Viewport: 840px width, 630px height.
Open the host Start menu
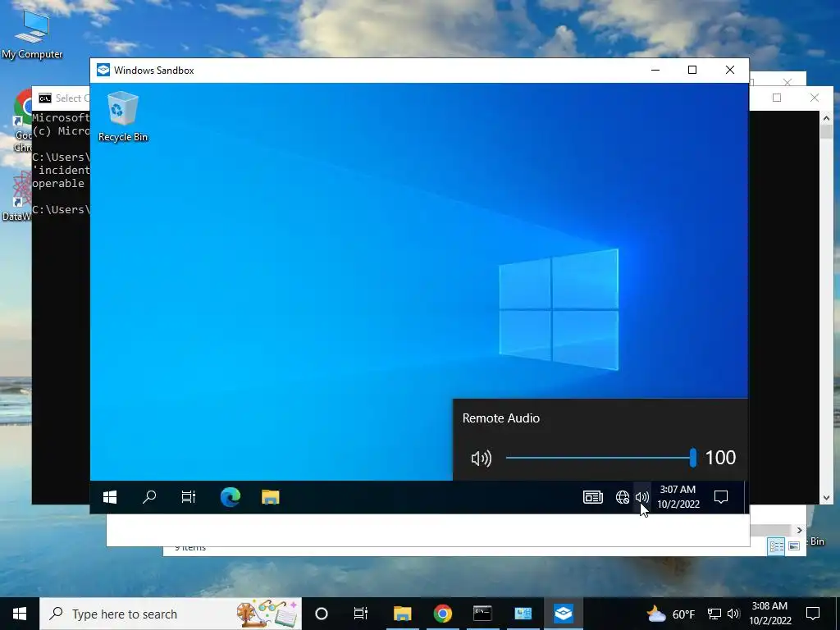pos(20,614)
